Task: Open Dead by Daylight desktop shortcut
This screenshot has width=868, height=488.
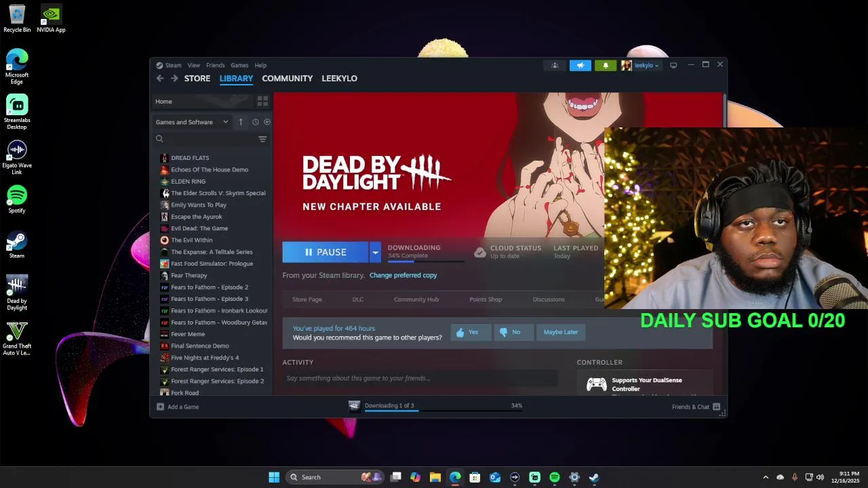Action: [17, 293]
